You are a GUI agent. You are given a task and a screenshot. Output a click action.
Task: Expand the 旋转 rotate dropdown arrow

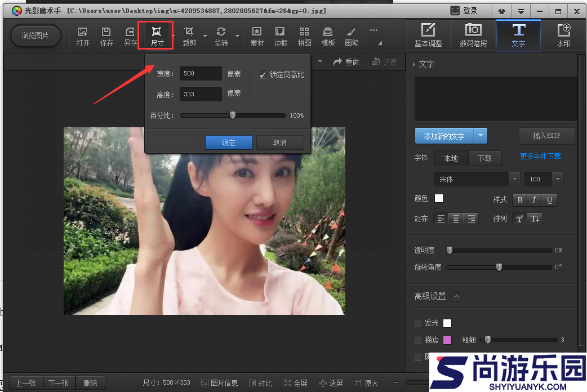[237, 36]
